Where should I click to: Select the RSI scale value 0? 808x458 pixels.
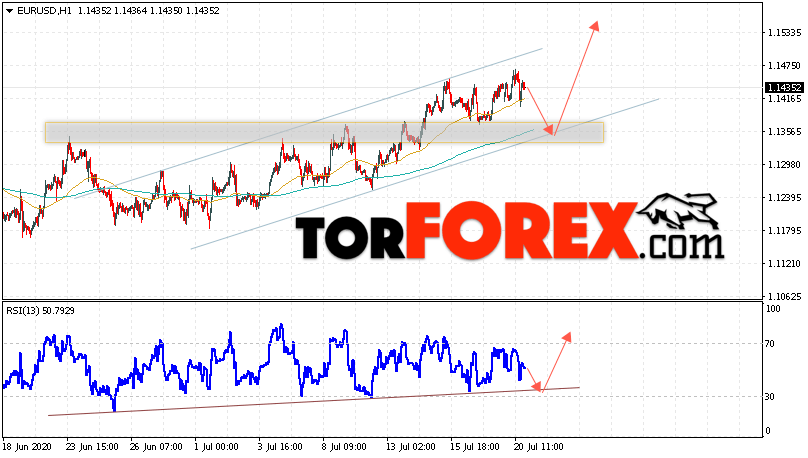[x=768, y=431]
